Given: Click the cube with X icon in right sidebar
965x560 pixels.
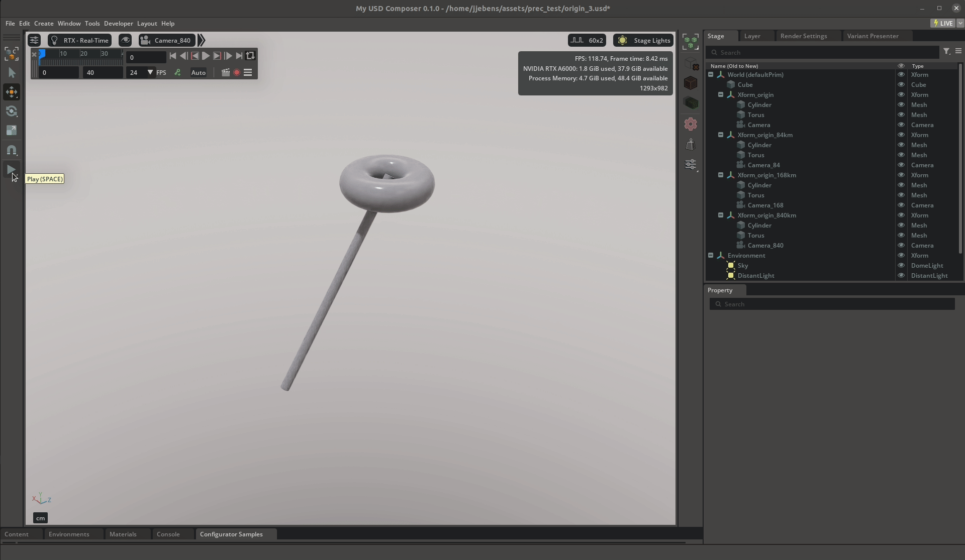Looking at the screenshot, I should (691, 63).
